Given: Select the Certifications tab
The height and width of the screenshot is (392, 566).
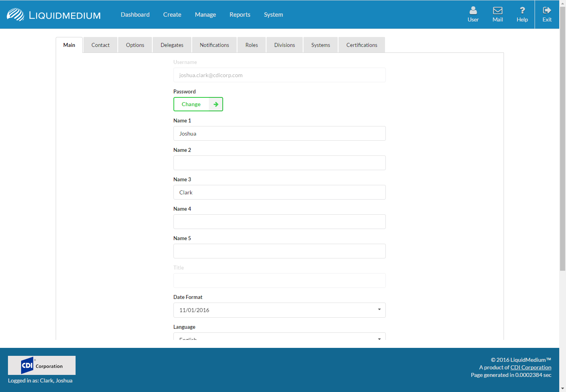Looking at the screenshot, I should pos(362,45).
